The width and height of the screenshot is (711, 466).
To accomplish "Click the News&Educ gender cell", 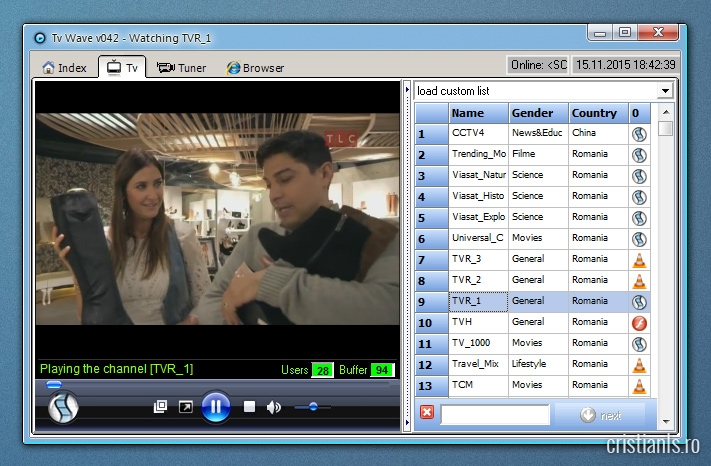I will (x=539, y=133).
